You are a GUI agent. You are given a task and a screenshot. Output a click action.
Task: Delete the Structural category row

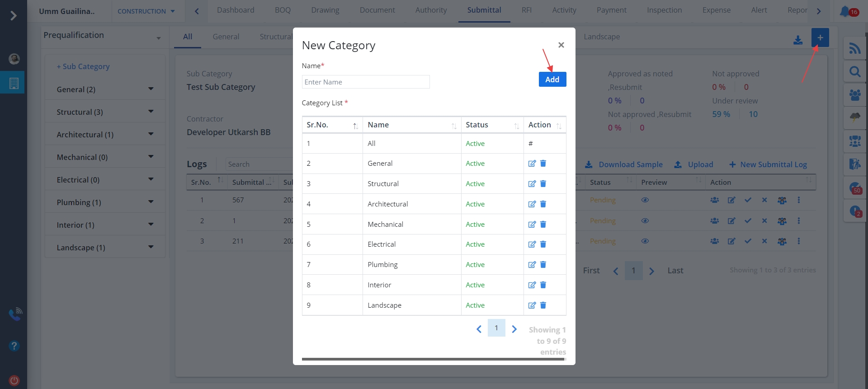543,184
